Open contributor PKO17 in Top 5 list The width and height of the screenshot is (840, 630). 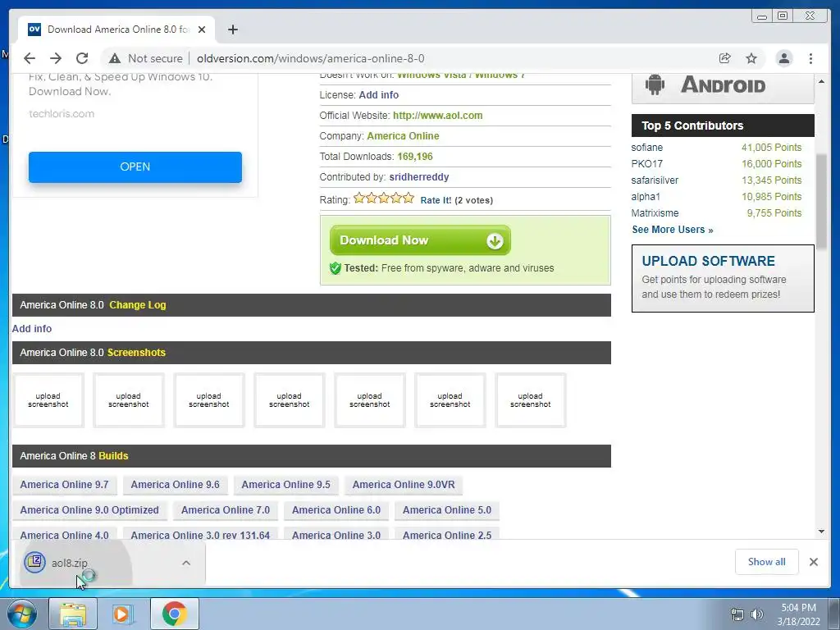coord(646,164)
